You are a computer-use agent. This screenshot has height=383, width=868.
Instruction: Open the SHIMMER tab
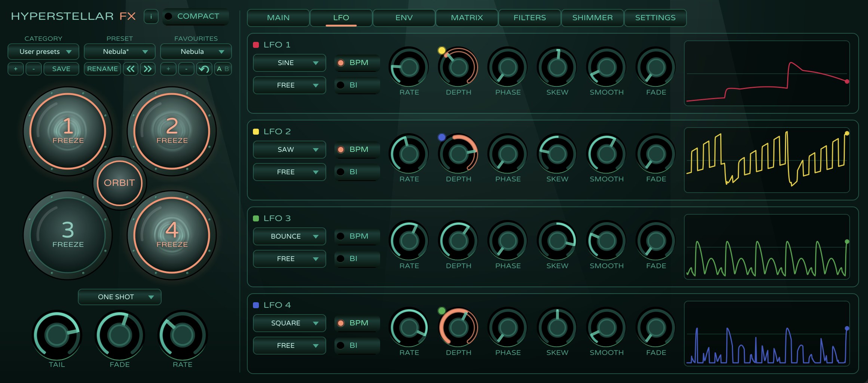tap(593, 18)
